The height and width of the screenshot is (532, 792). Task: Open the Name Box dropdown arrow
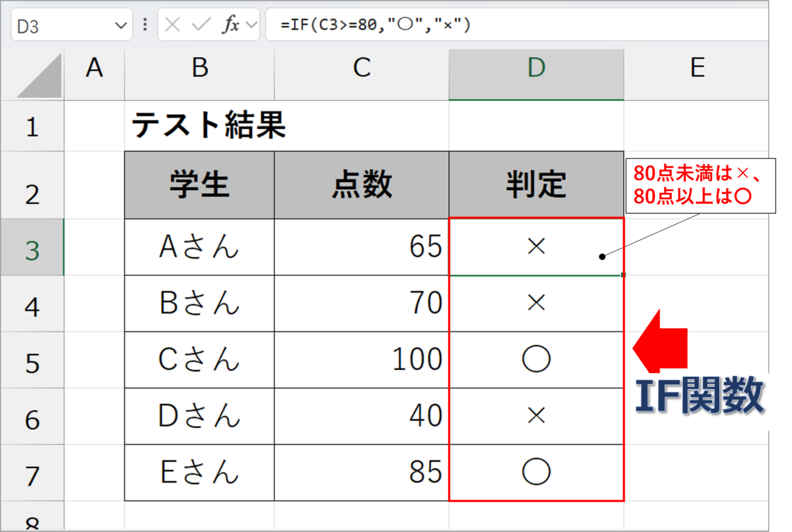pos(120,26)
